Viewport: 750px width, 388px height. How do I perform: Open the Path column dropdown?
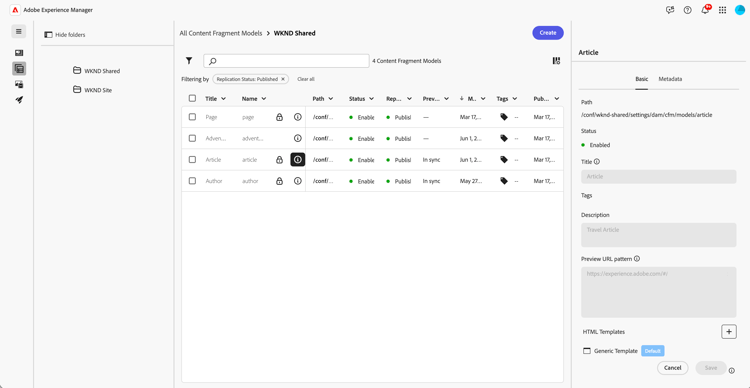tap(331, 99)
